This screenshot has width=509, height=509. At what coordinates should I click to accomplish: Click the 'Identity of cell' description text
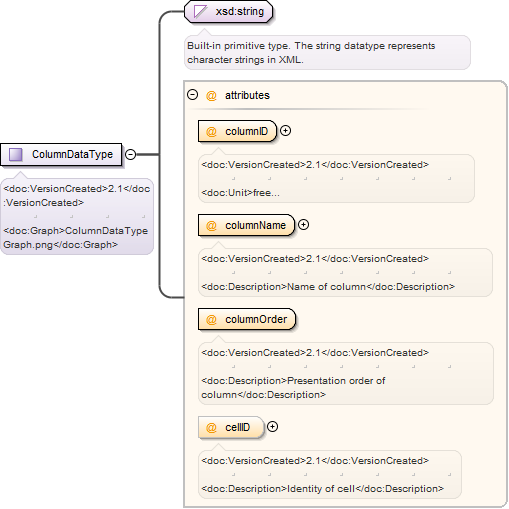(322, 489)
